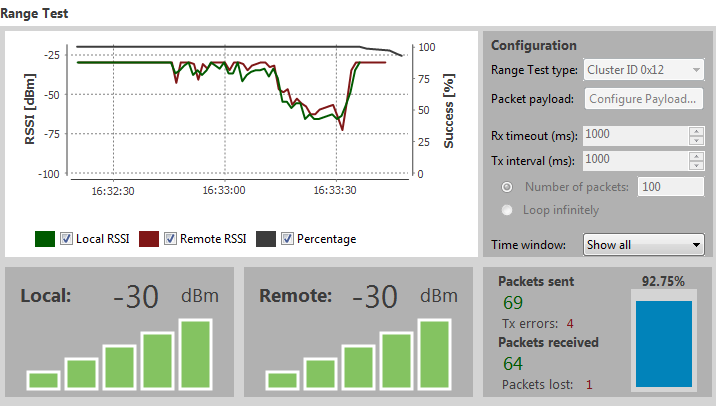
Task: Select the Number of packets radio button
Action: 508,186
